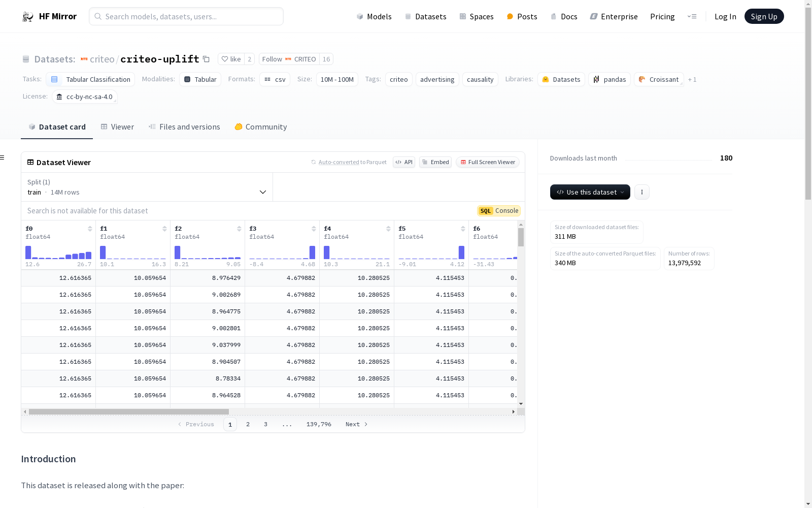
Task: Open left sidebar table of contents icon
Action: click(x=3, y=157)
